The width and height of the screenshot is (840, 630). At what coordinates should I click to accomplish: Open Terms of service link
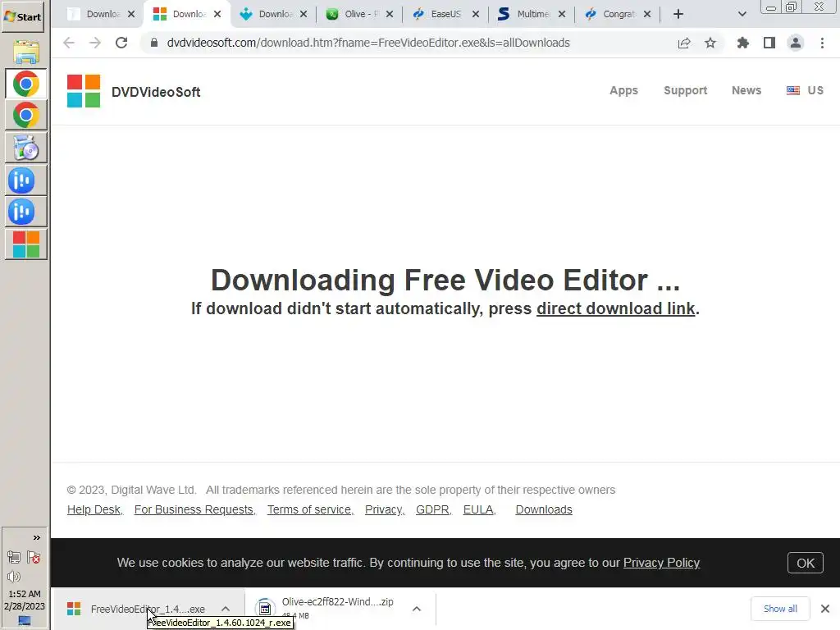[x=309, y=509]
